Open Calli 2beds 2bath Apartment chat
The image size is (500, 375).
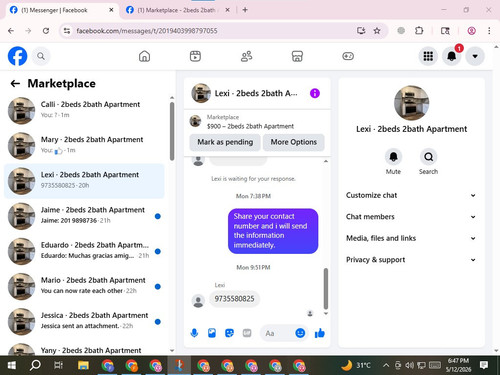(84, 111)
